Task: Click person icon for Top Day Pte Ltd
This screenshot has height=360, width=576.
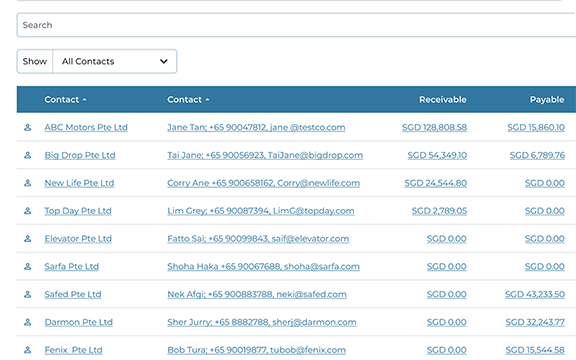Action: coord(28,211)
